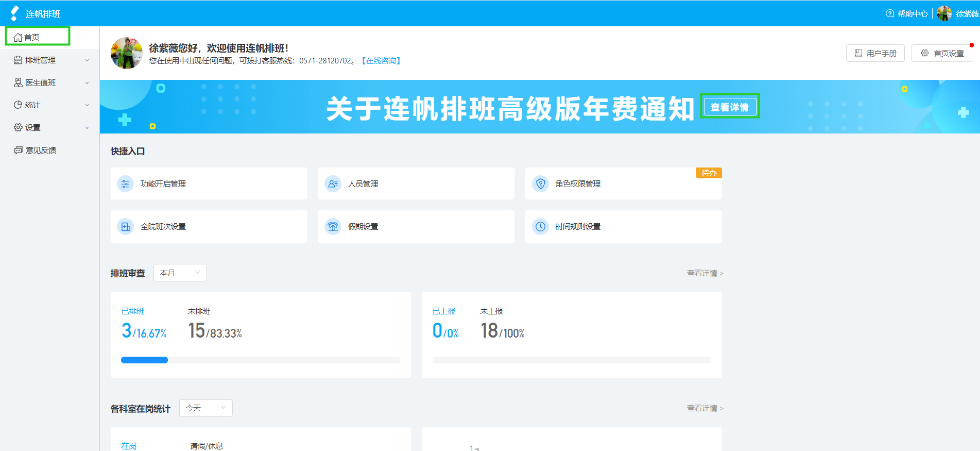Image resolution: width=980 pixels, height=451 pixels.
Task: Click the 18/100% unreported value
Action: [x=503, y=331]
